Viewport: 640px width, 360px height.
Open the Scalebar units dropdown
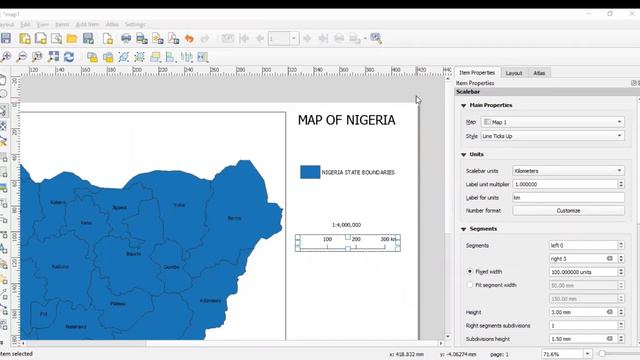(x=569, y=171)
